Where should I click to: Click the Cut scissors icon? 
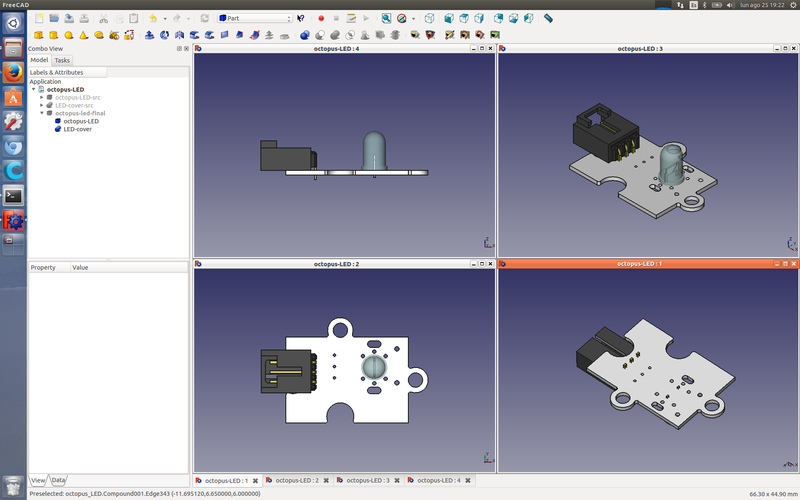(104, 18)
